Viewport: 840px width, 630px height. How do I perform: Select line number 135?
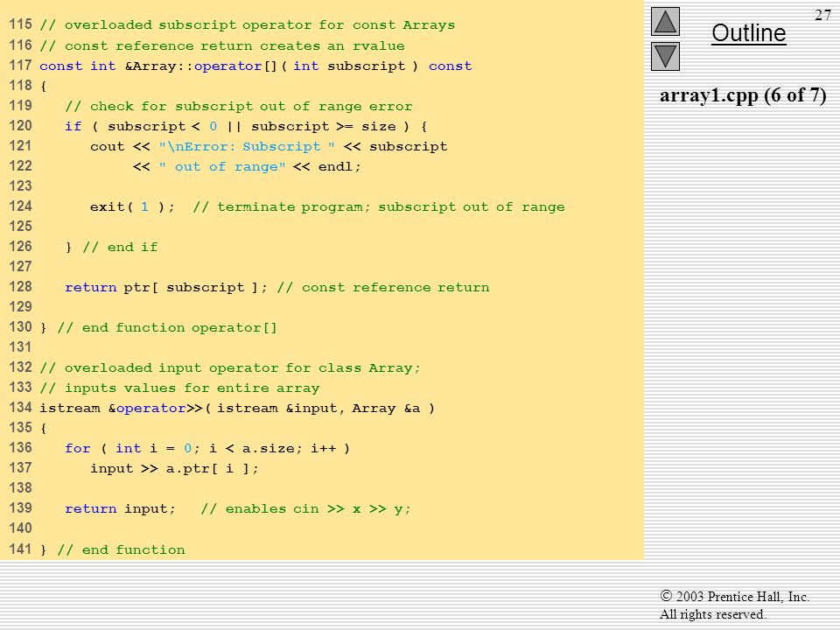(x=20, y=428)
